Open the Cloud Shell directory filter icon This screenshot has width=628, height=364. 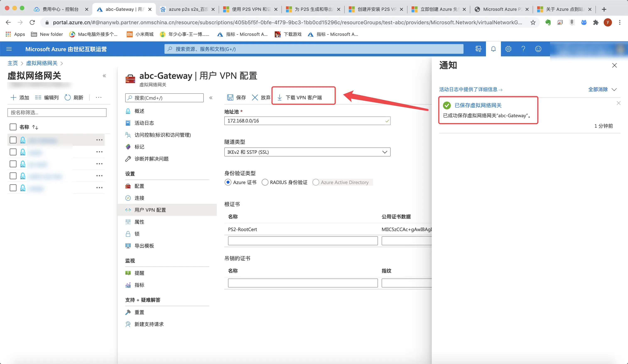point(478,49)
